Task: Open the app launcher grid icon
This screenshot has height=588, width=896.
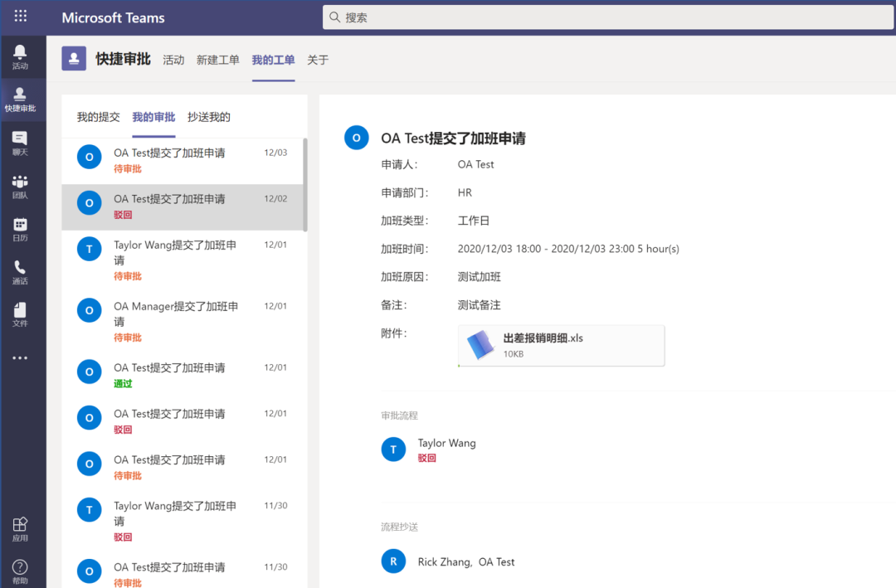Action: pyautogui.click(x=21, y=16)
